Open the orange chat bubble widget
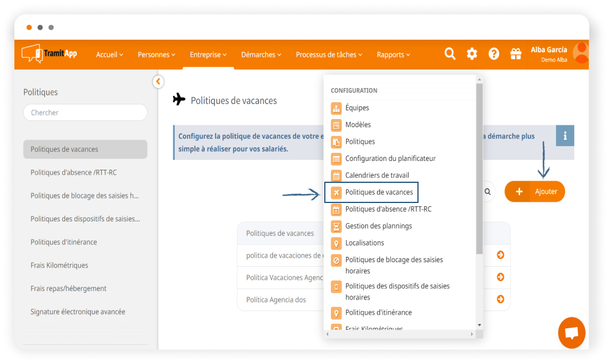The width and height of the screenshot is (610, 364). pyautogui.click(x=571, y=333)
